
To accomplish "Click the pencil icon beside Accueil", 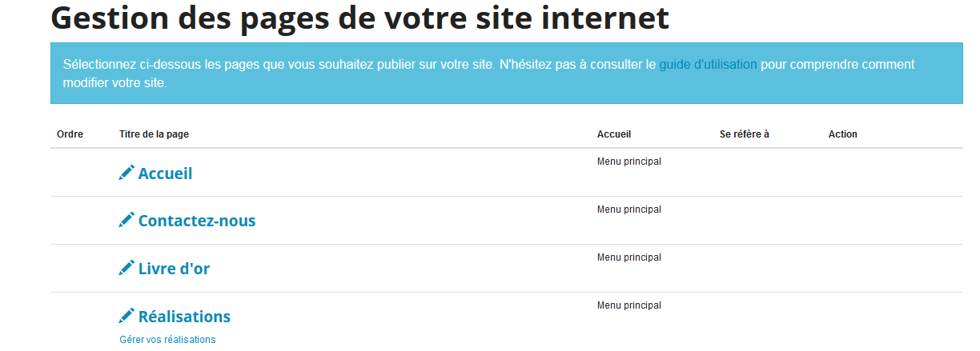I will click(x=127, y=173).
